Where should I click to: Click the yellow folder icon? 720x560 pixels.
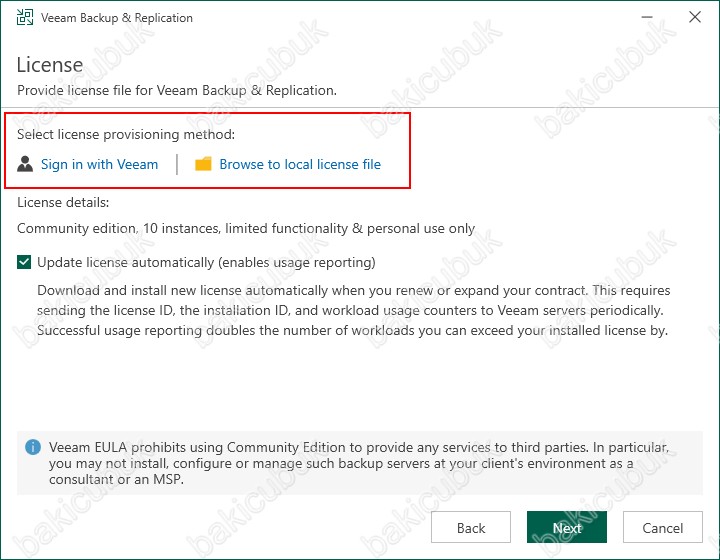tap(203, 164)
